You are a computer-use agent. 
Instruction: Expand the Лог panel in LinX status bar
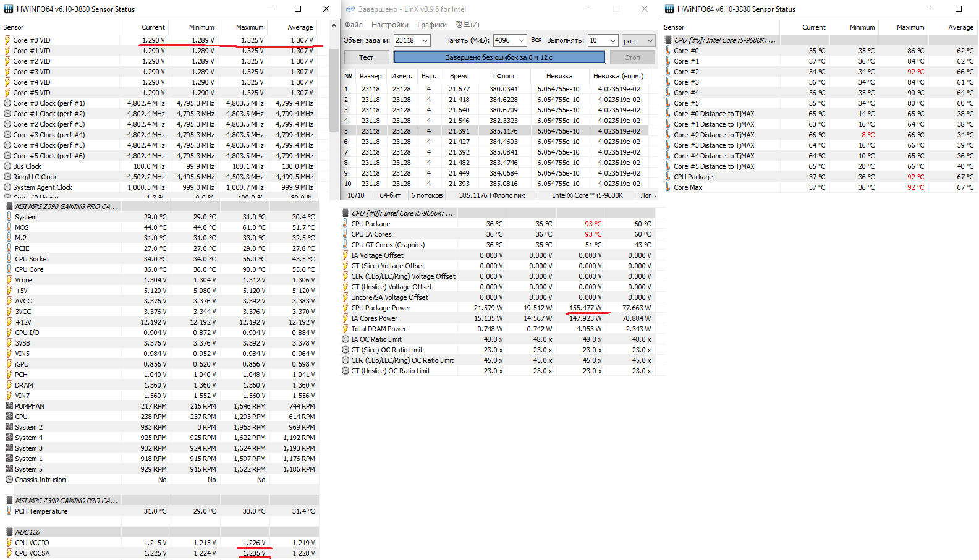point(648,195)
